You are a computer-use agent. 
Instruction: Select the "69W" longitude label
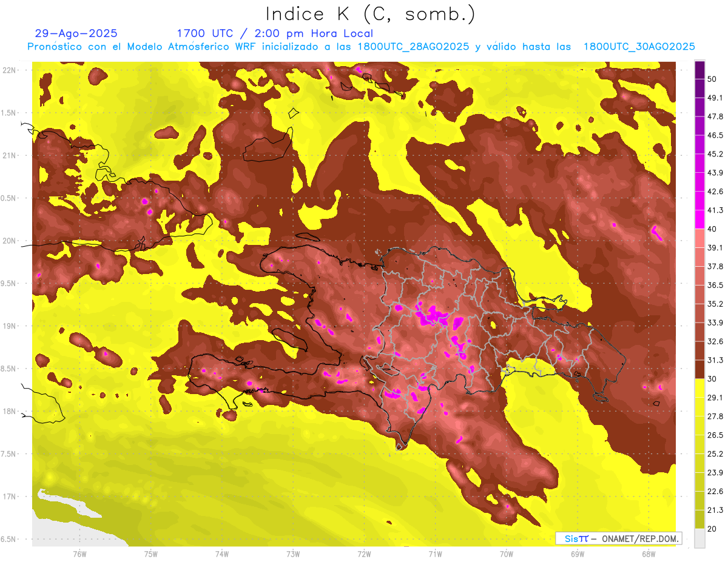point(578,554)
